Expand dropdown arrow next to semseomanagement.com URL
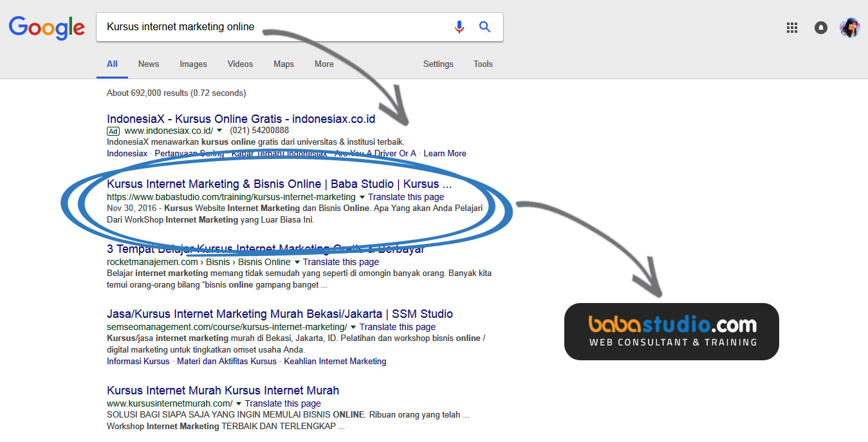This screenshot has width=868, height=442. pyautogui.click(x=353, y=327)
